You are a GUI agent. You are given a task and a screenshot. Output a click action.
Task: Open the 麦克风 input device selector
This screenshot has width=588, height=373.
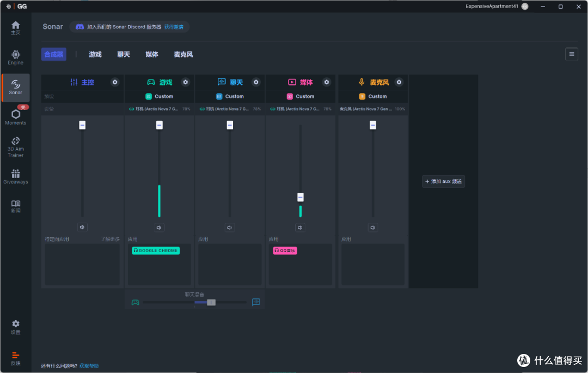pyautogui.click(x=373, y=109)
